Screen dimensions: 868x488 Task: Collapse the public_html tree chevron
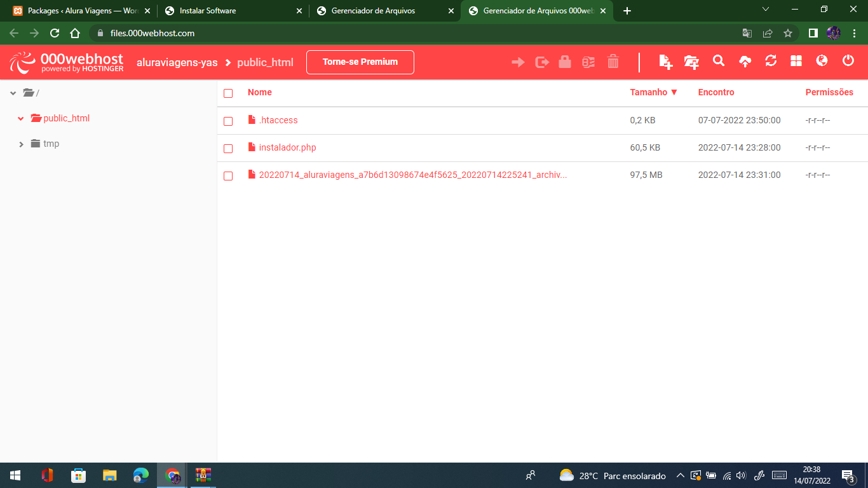pyautogui.click(x=21, y=119)
